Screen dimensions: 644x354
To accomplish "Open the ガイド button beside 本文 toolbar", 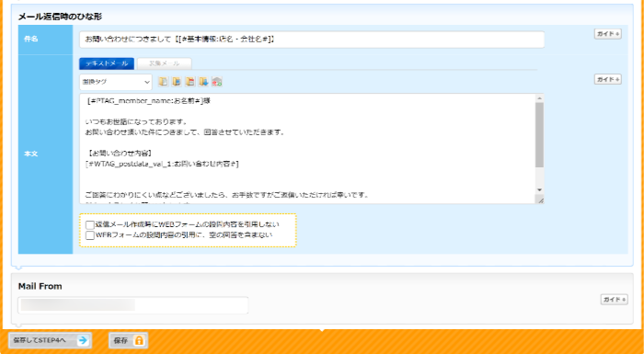I will click(x=608, y=79).
